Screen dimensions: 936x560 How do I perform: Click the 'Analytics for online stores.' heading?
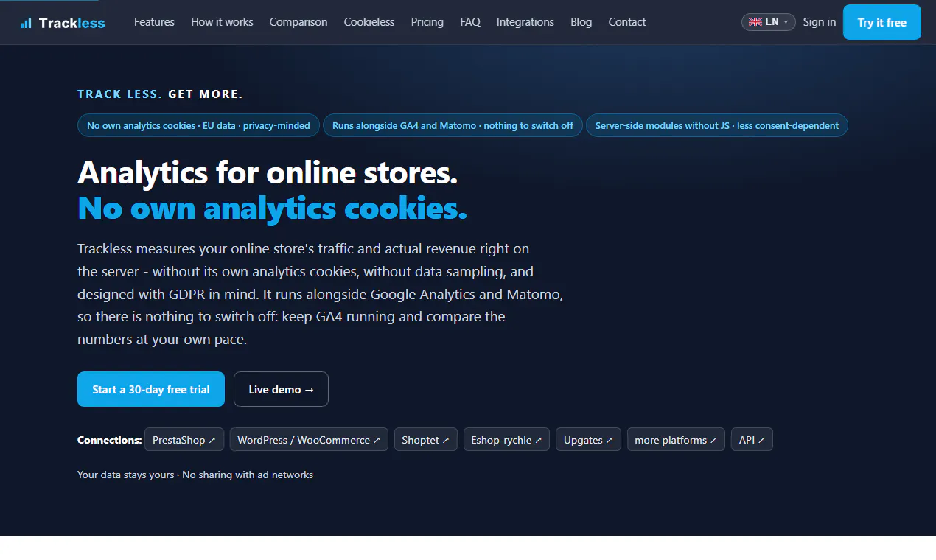(x=268, y=172)
